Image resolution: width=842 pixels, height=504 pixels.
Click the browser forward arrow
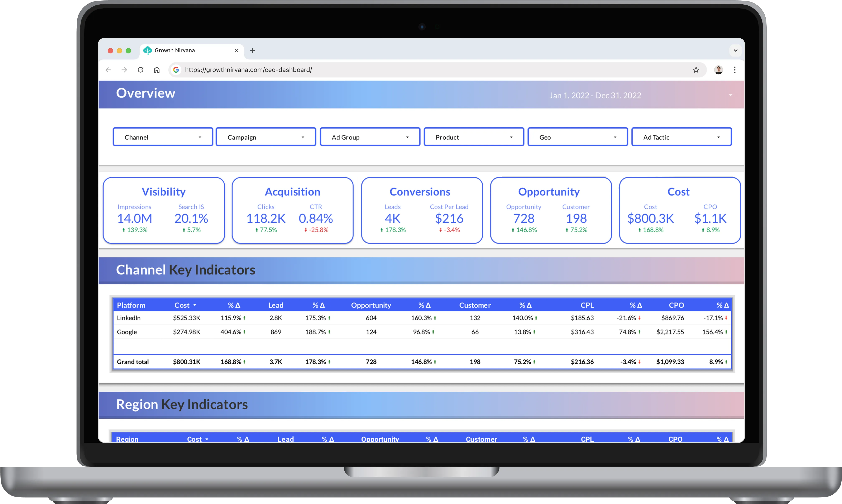coord(124,70)
